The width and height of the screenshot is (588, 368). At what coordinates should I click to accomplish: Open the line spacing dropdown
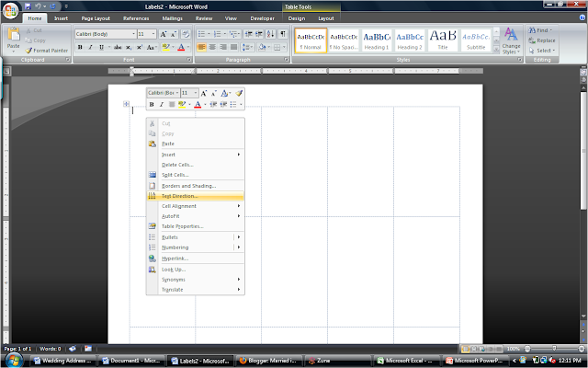pyautogui.click(x=247, y=47)
